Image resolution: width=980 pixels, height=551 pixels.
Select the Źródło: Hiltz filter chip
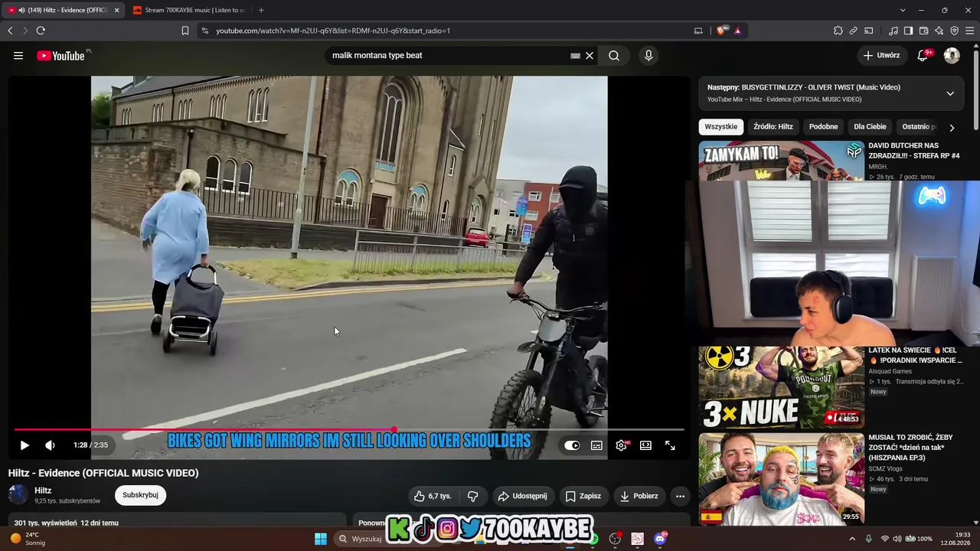coord(773,127)
